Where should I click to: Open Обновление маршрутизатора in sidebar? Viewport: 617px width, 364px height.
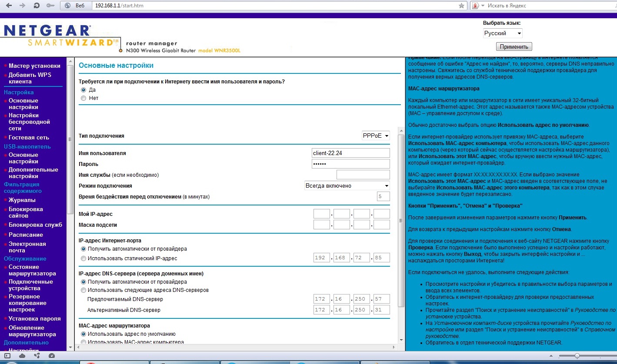tap(32, 331)
